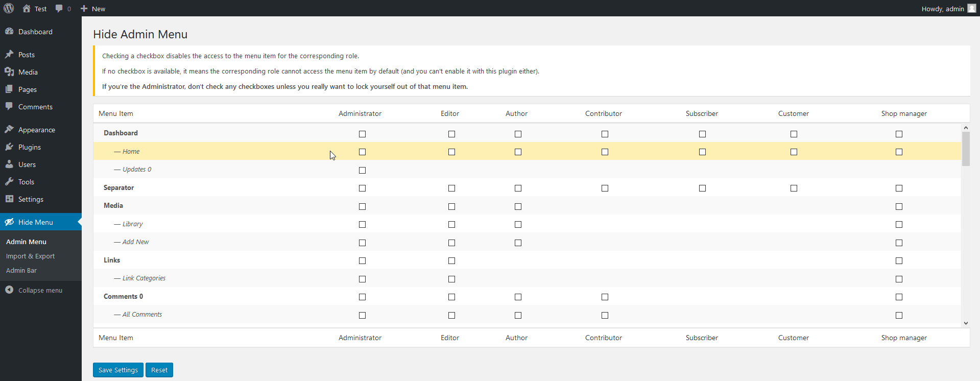Open the New content menu
Screen dimensions: 980x381
[x=93, y=9]
